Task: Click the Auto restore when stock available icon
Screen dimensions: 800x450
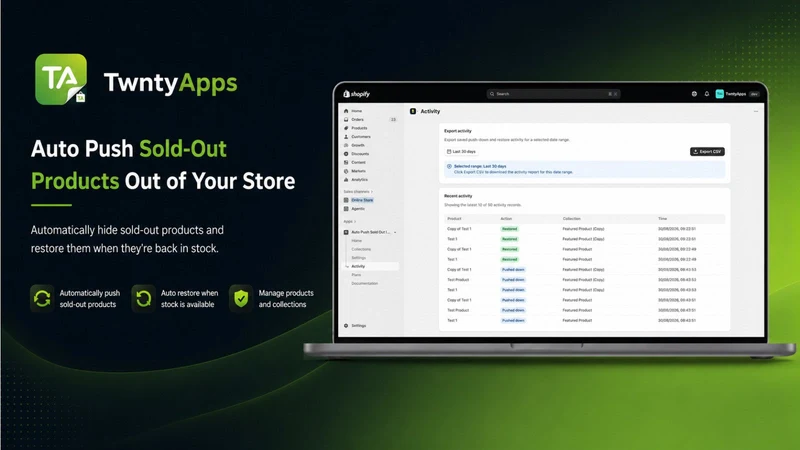Action: tap(143, 298)
